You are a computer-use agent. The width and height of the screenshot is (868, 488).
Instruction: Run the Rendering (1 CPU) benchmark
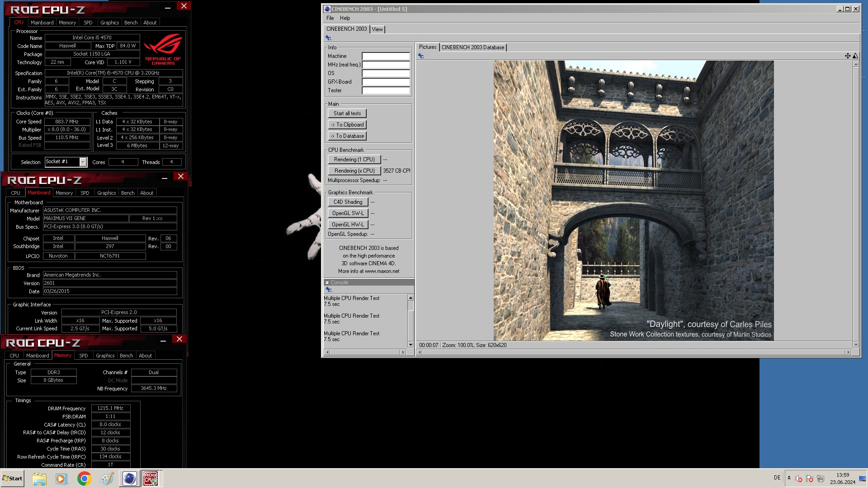(354, 160)
